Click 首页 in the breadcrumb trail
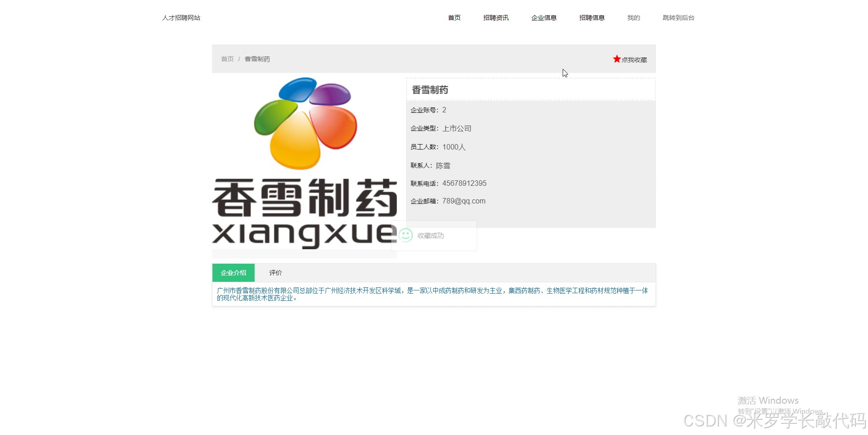Image resolution: width=868 pixels, height=435 pixels. pyautogui.click(x=227, y=58)
